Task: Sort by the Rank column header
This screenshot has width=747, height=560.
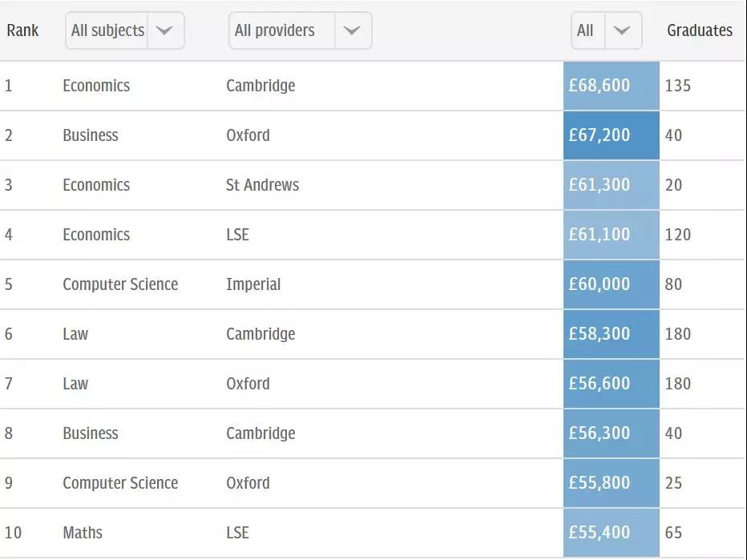Action: 22,30
